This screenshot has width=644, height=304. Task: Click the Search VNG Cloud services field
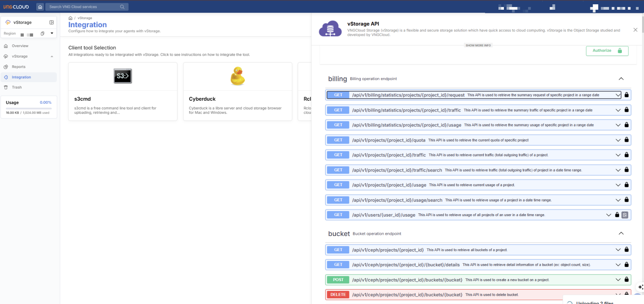pyautogui.click(x=84, y=7)
